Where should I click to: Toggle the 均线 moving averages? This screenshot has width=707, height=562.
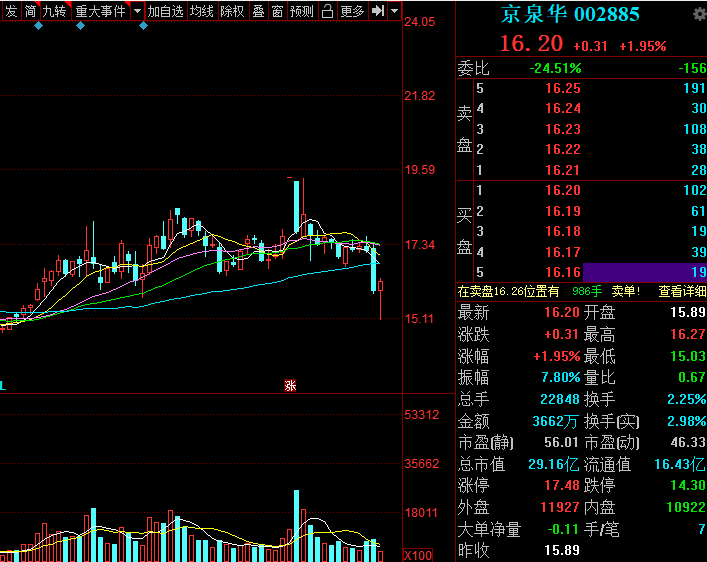coord(201,11)
